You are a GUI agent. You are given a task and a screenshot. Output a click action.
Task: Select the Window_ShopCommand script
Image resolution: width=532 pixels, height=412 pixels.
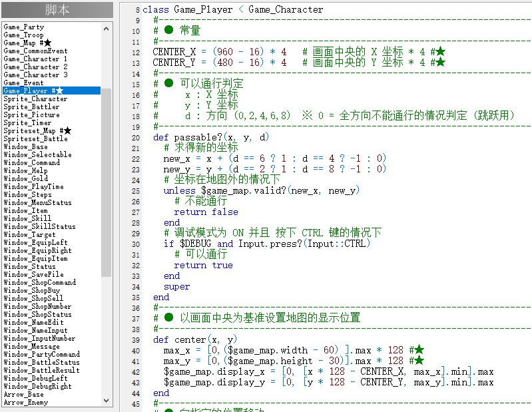coord(40,282)
